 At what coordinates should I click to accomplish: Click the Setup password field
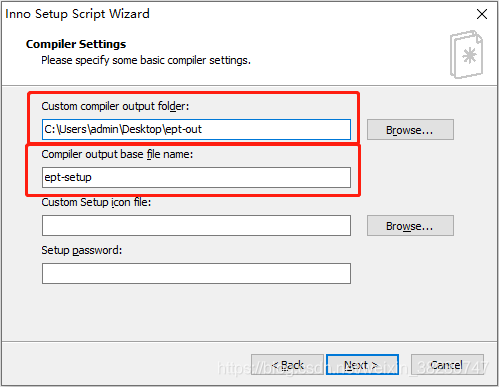point(196,273)
